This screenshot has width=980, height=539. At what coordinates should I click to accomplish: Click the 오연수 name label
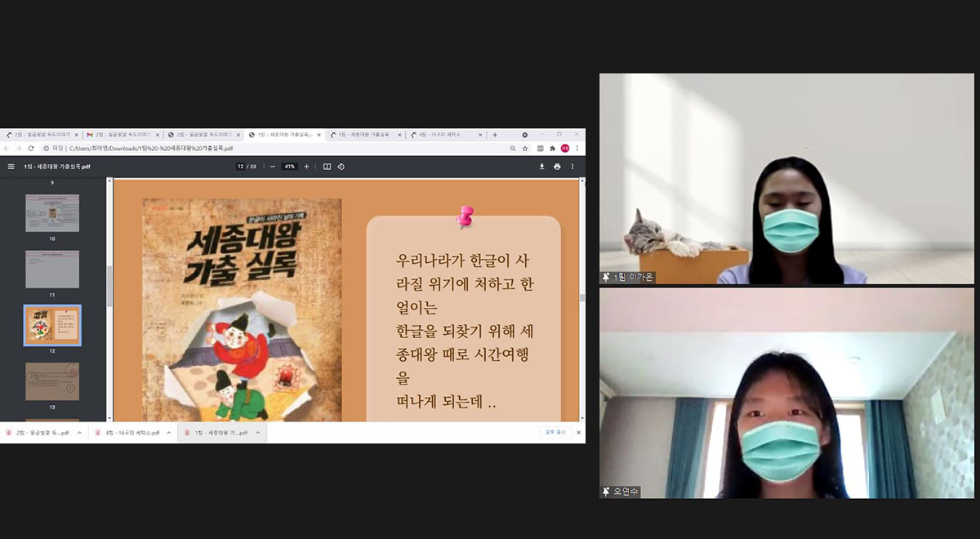click(x=626, y=492)
